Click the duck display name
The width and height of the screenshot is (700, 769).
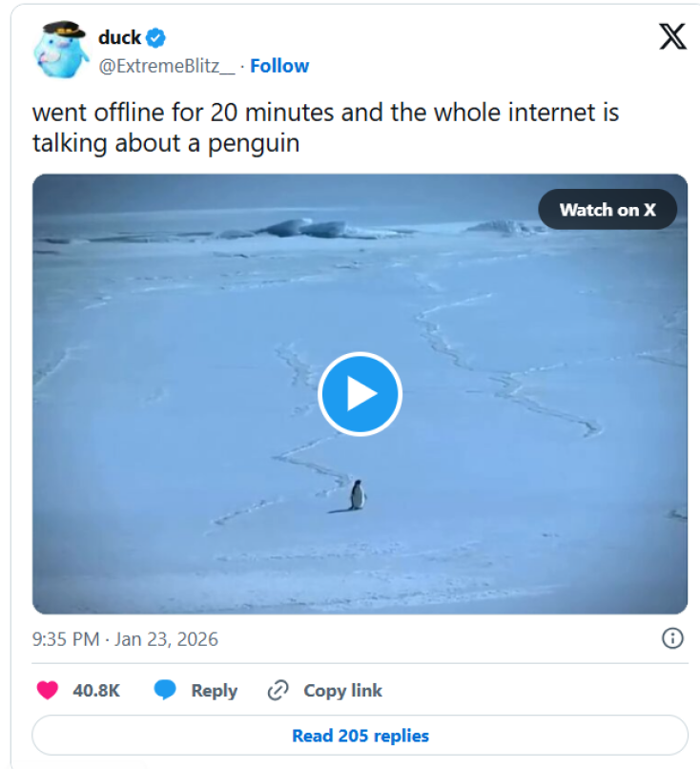(x=119, y=38)
